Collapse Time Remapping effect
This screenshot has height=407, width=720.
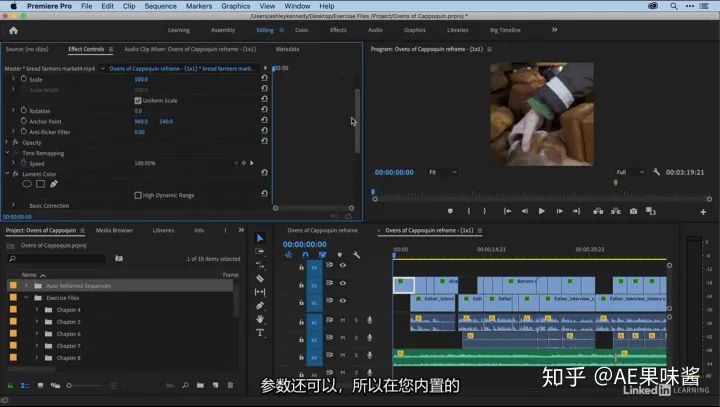pyautogui.click(x=7, y=153)
